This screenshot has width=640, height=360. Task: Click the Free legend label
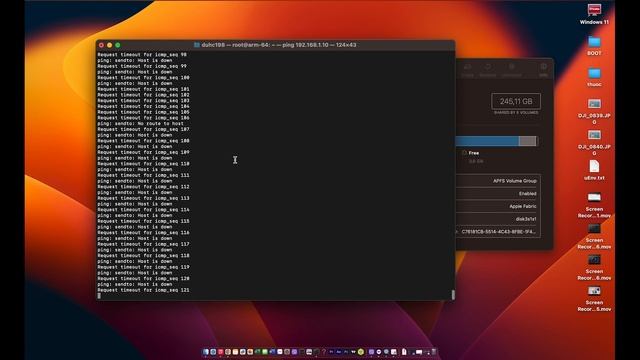pos(473,153)
